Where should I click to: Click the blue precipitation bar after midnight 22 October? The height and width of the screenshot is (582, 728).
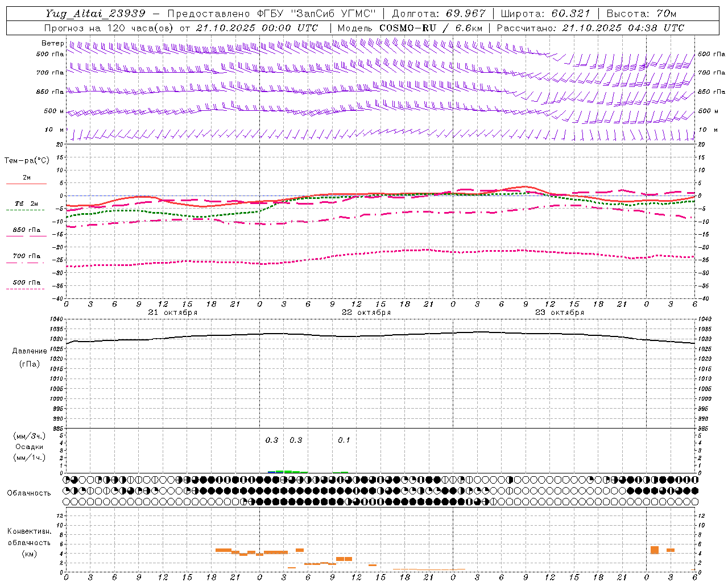point(271,472)
